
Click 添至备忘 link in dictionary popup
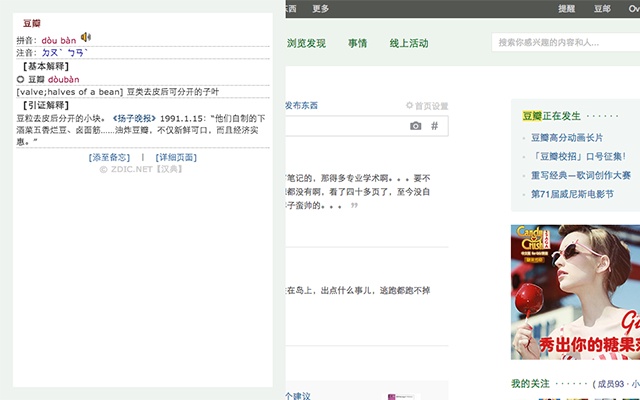tap(109, 158)
